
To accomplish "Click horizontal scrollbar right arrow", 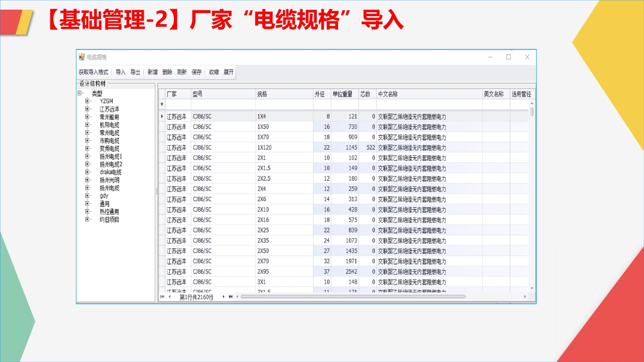I will pyautogui.click(x=525, y=297).
